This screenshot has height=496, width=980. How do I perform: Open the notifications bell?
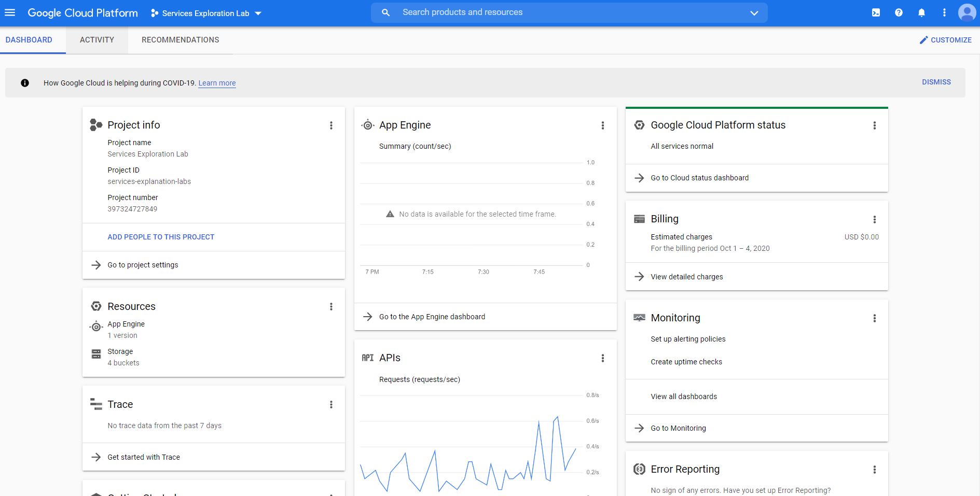click(921, 13)
